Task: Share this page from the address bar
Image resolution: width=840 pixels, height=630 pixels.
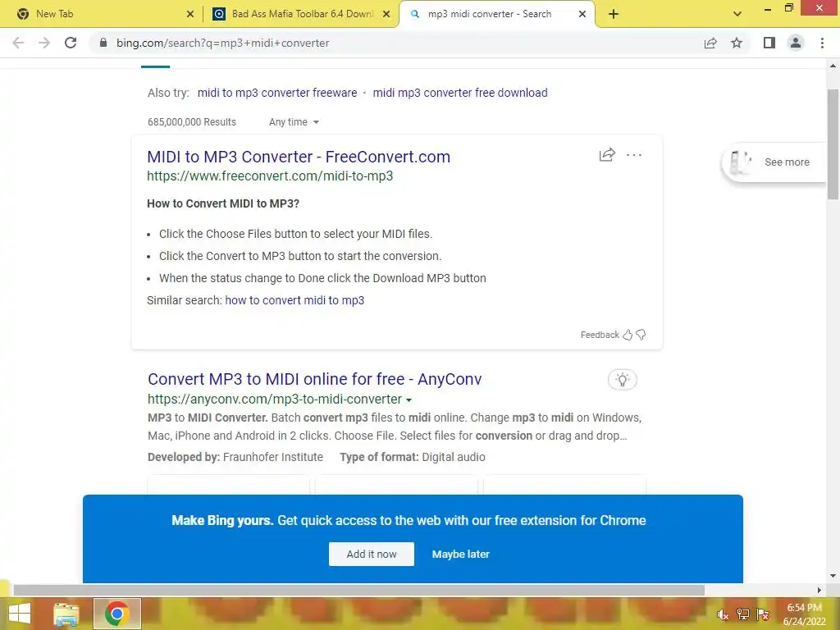Action: pyautogui.click(x=710, y=43)
